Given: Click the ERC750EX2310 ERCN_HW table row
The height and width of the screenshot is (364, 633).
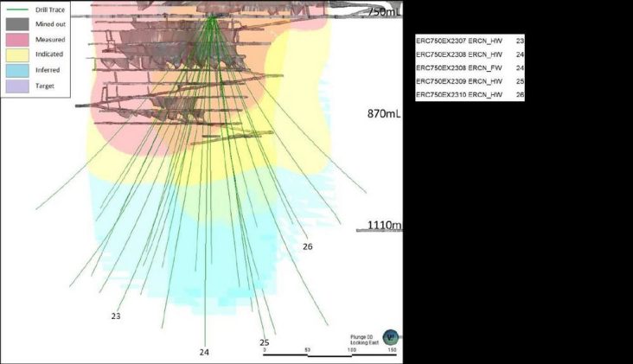Looking at the screenshot, I should pos(470,94).
